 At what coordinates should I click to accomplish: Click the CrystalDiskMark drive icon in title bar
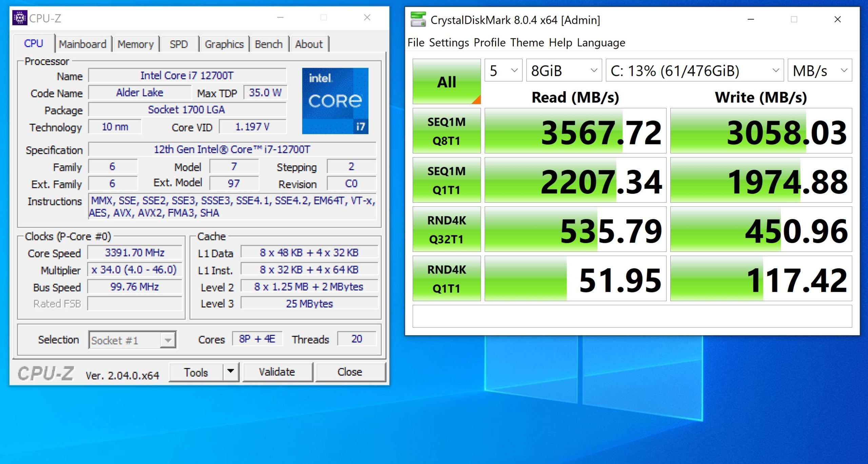pos(418,20)
